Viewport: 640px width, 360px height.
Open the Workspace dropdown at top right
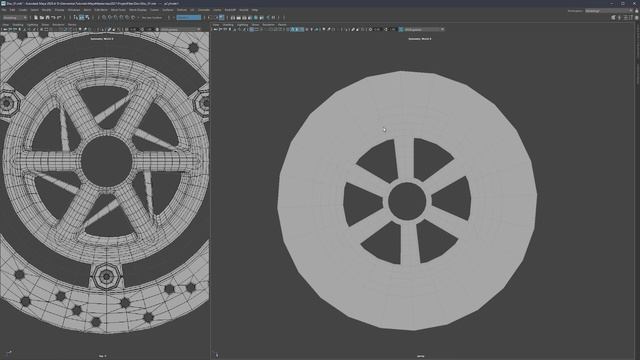pos(609,11)
